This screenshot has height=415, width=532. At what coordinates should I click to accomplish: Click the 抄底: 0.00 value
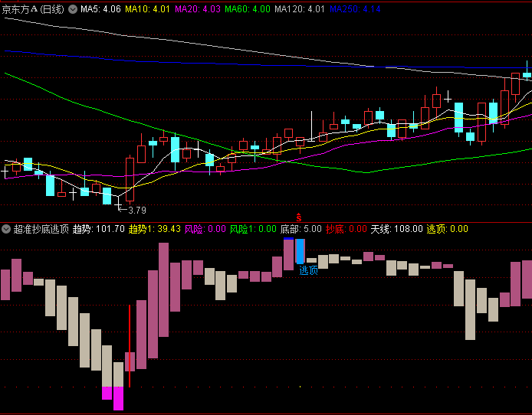tap(346, 230)
